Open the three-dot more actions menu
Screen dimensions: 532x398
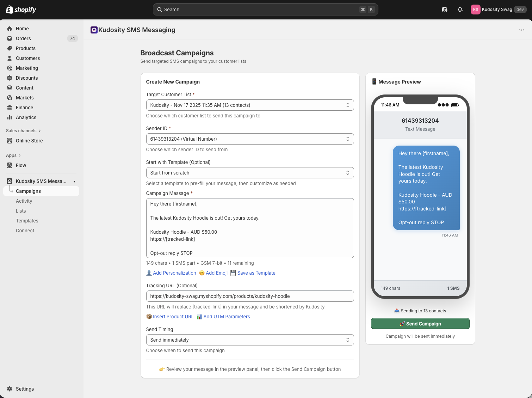[x=522, y=30]
